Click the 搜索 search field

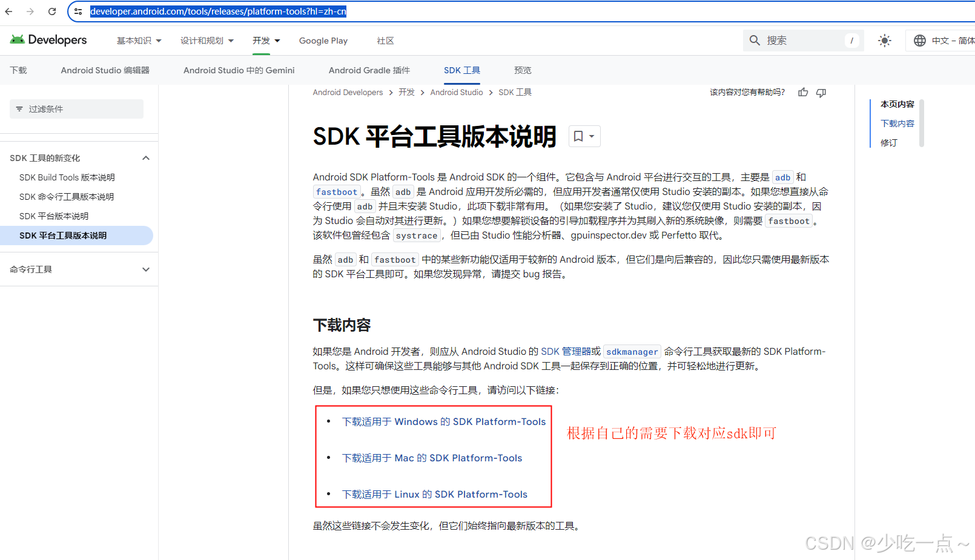[804, 41]
